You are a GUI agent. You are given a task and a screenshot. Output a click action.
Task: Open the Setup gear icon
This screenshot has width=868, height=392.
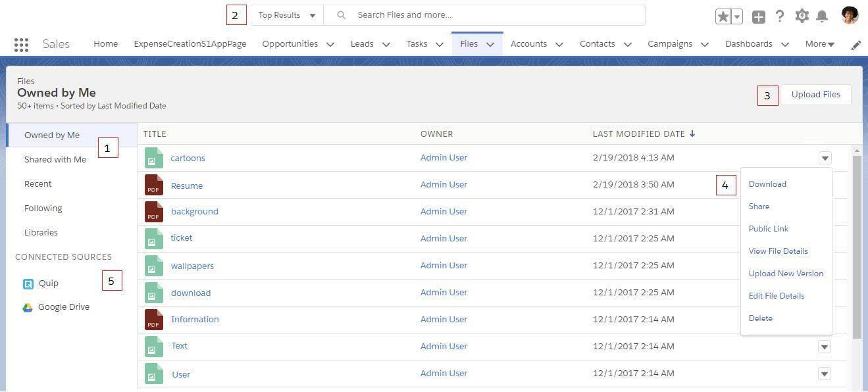pos(802,16)
